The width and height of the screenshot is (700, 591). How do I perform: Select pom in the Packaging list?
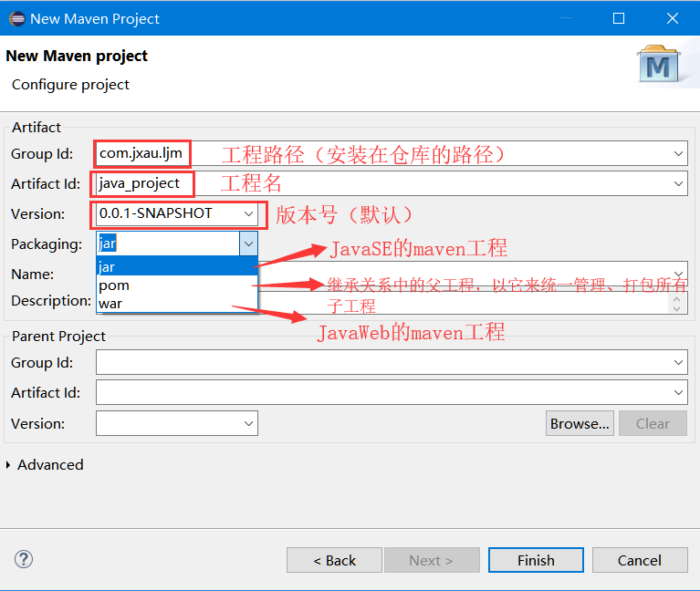point(177,285)
